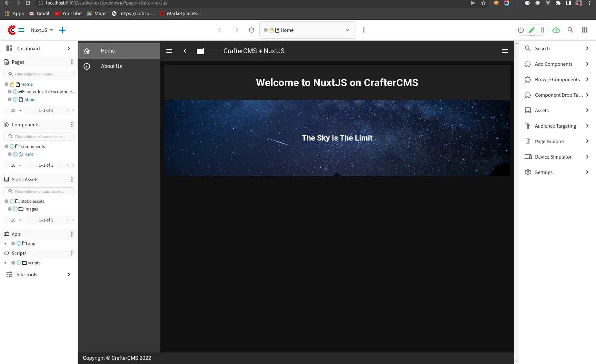The image size is (596, 364).
Task: Open the Nuxt JS site dropdown
Action: tap(42, 30)
